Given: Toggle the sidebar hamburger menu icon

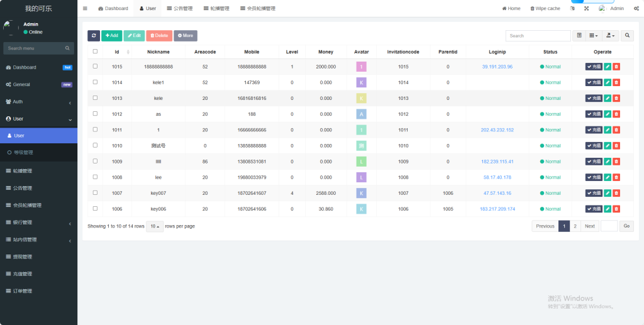Looking at the screenshot, I should tap(85, 9).
